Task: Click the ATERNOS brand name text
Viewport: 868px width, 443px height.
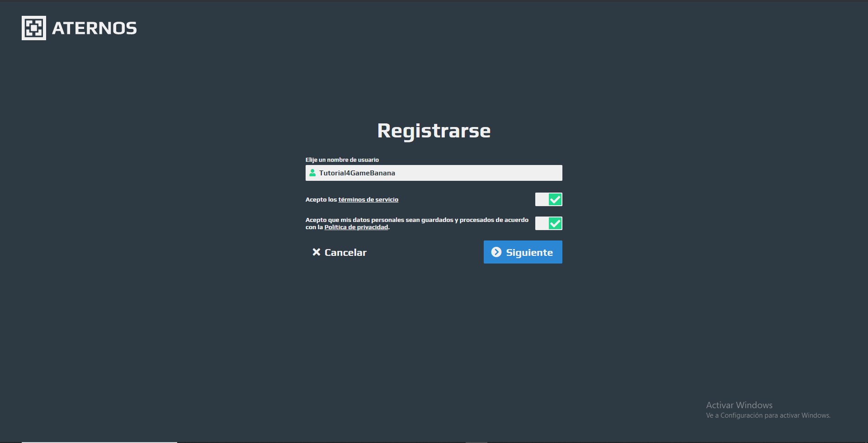Action: (94, 28)
